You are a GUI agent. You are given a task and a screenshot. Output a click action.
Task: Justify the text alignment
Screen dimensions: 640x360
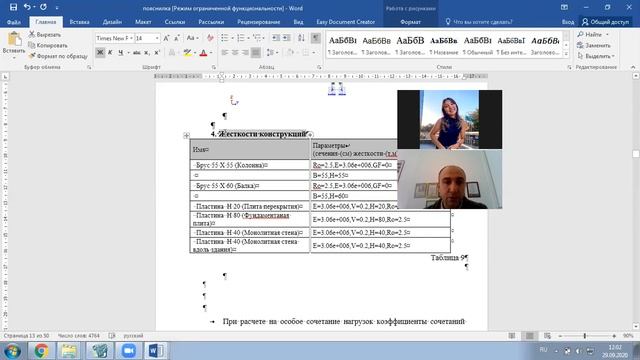click(256, 53)
